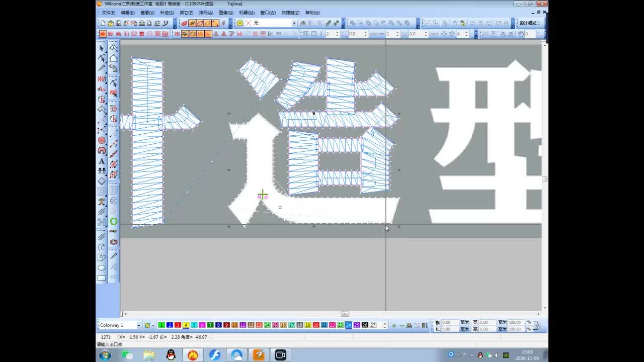644x362 pixels.
Task: Toggle the 3D view button
Action: click(278, 34)
